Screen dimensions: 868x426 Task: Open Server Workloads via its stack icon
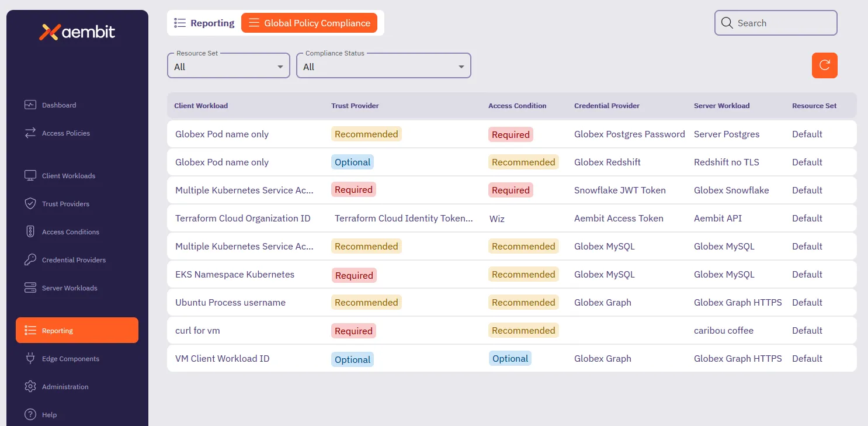click(x=31, y=288)
